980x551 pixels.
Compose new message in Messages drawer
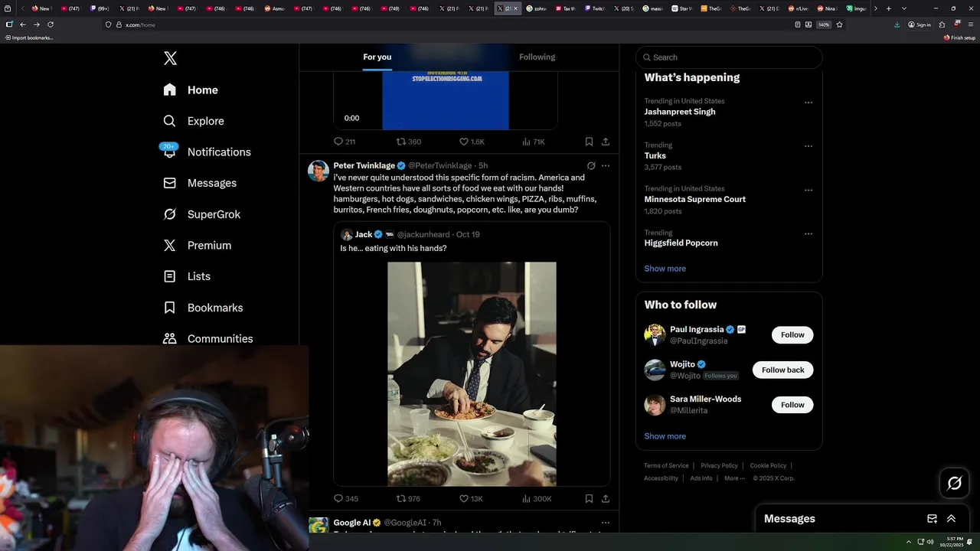coord(932,518)
